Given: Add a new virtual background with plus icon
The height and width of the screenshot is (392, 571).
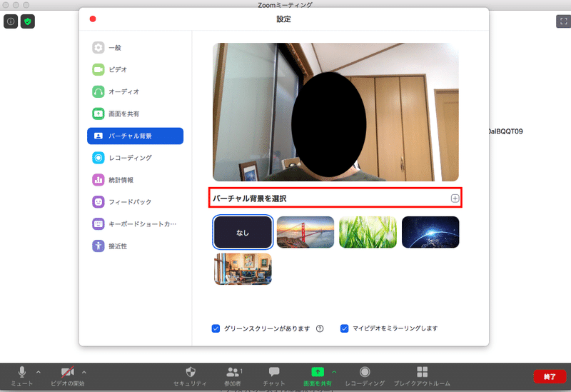Looking at the screenshot, I should (455, 198).
